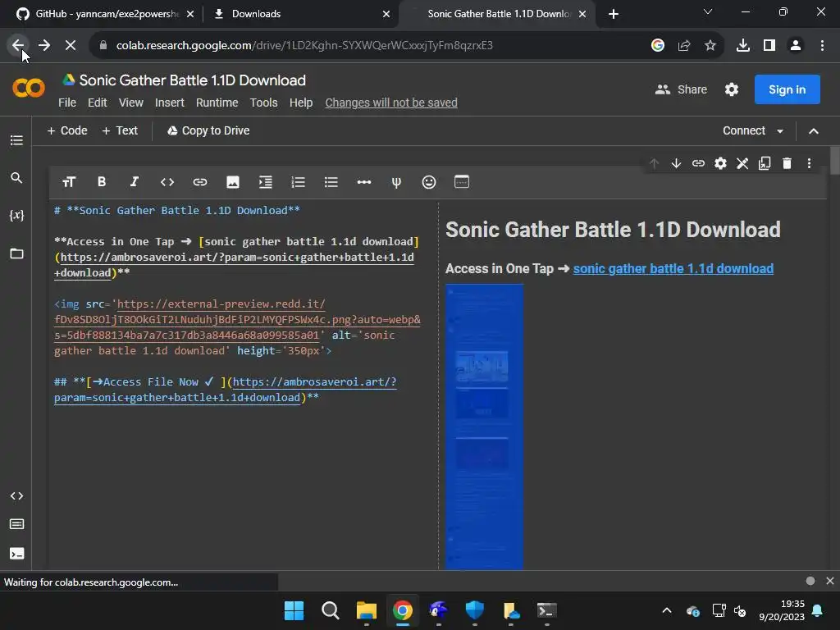840x630 pixels.
Task: Open Colab notebook settings gear
Action: click(x=732, y=89)
